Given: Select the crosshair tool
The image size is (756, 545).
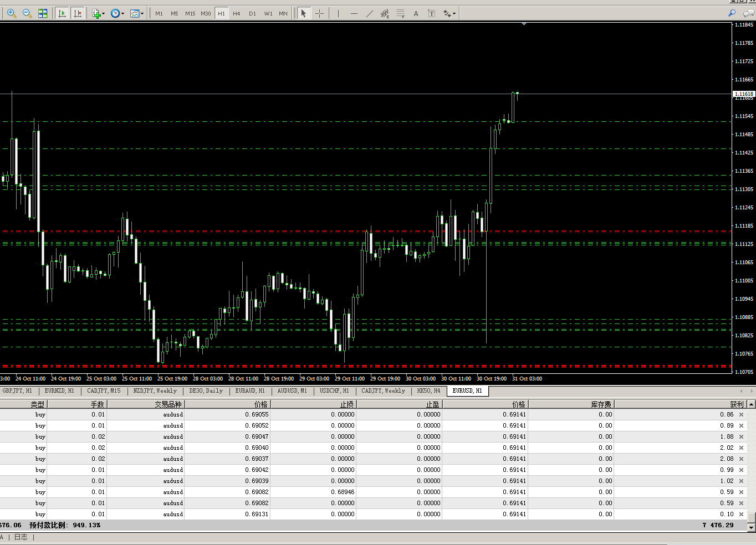Looking at the screenshot, I should click(319, 13).
